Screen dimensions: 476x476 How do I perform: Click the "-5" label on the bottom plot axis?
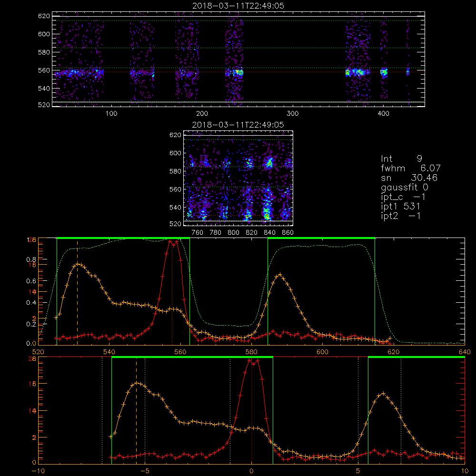tap(145, 471)
